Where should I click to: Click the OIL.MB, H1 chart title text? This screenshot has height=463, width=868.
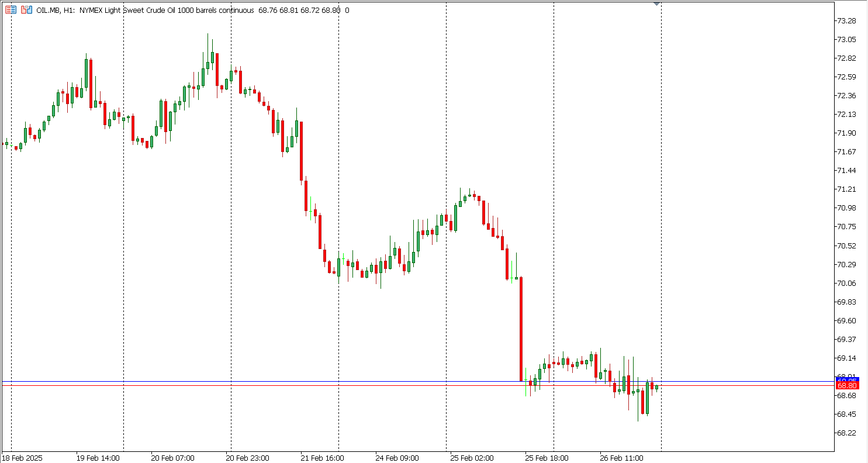56,10
